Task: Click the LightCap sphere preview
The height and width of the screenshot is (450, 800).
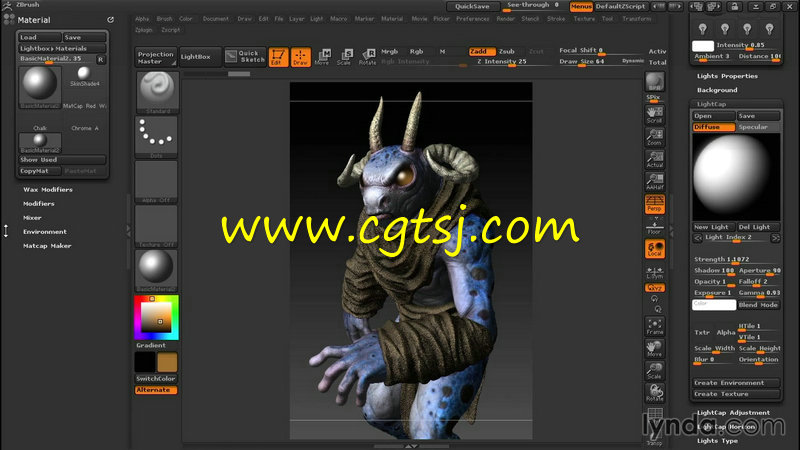Action: [736, 177]
